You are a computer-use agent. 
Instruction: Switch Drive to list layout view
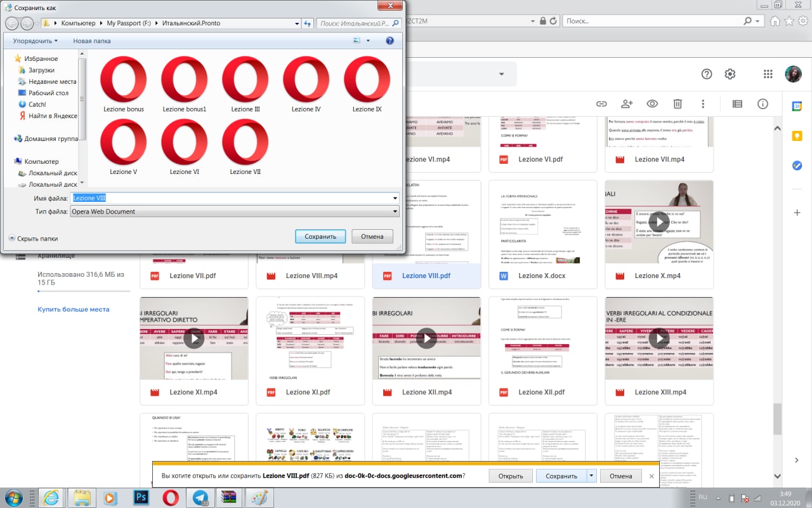point(737,104)
